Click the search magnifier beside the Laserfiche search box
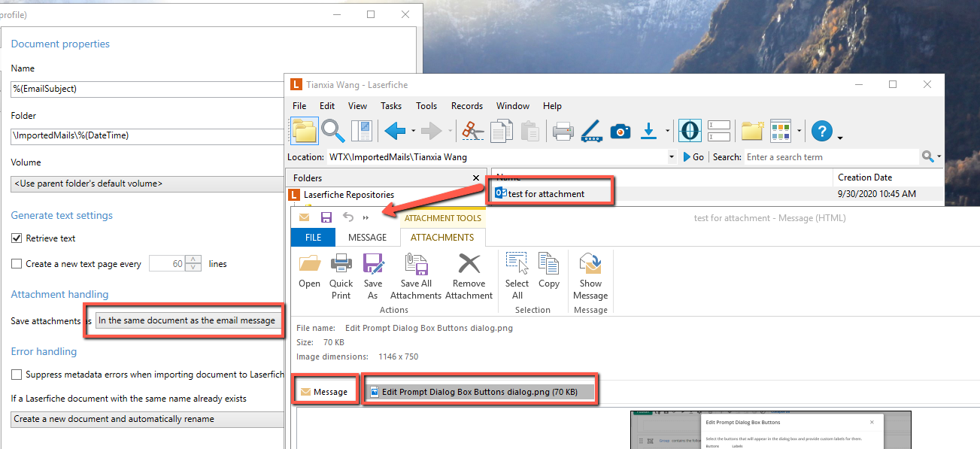980x449 pixels. pyautogui.click(x=928, y=156)
